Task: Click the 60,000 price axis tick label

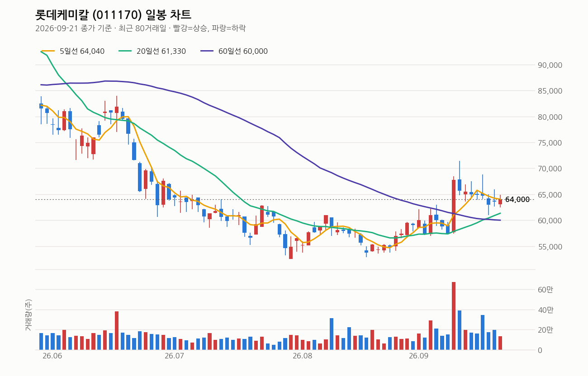Action: (550, 221)
